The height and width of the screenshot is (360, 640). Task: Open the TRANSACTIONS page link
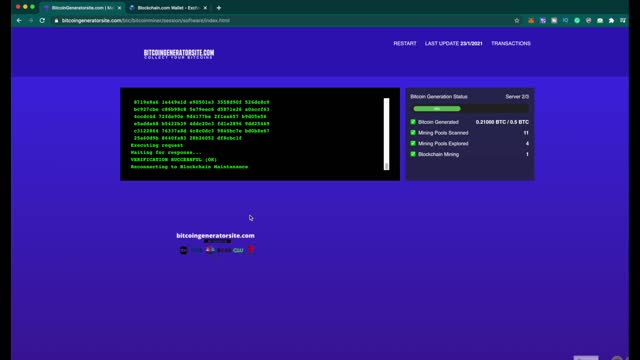(511, 43)
